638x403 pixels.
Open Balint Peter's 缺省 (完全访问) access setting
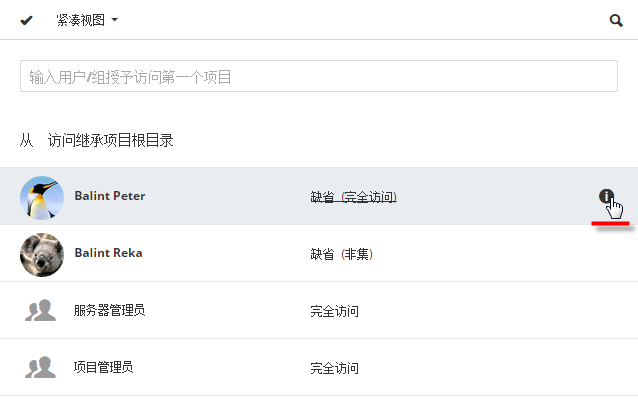[353, 197]
